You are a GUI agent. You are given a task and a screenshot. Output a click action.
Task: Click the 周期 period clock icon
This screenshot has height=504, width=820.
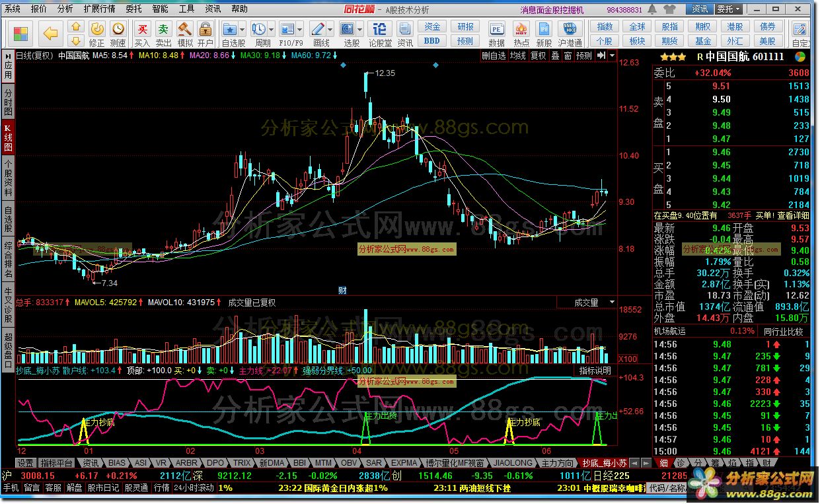click(258, 29)
